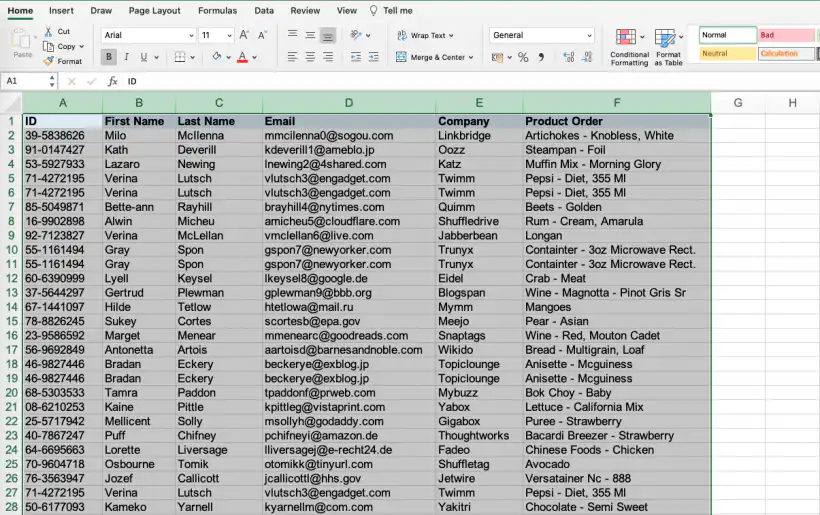Open the Arial font name dropdown
Screen dimensions: 820x515
coord(191,36)
